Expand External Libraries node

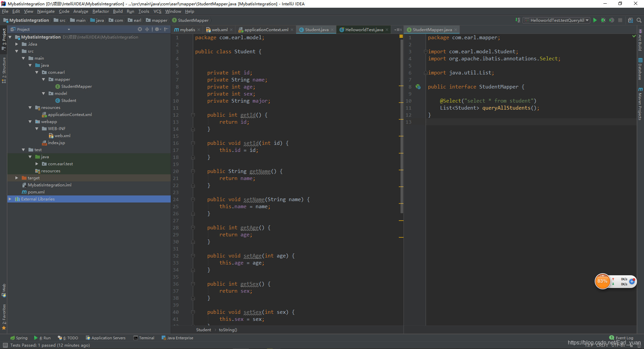(x=10, y=199)
